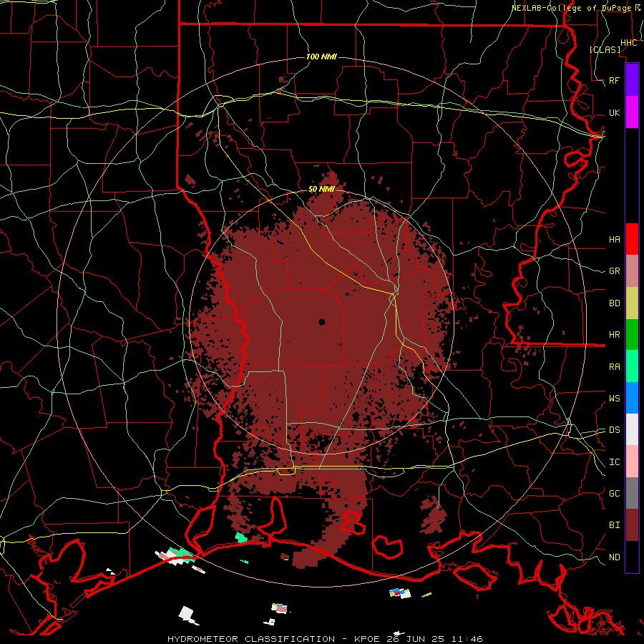The image size is (644, 644).
Task: Click the "RA" legend label text
Action: (x=614, y=367)
